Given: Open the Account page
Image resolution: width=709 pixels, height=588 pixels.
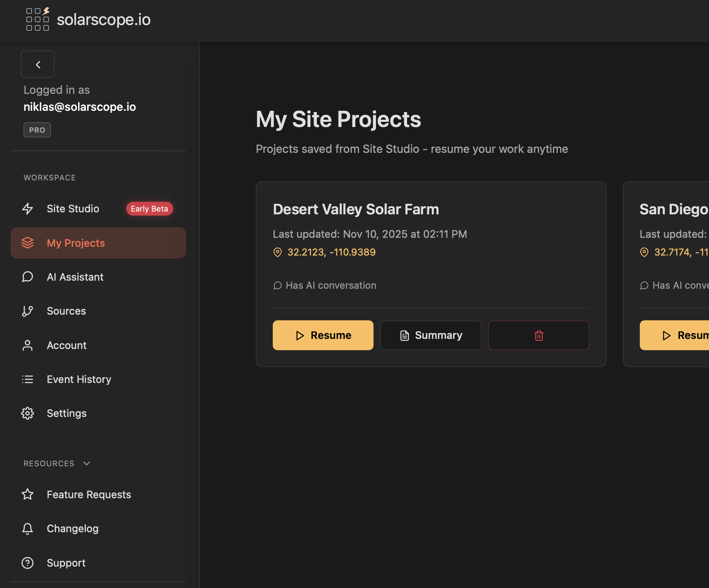Looking at the screenshot, I should point(67,345).
